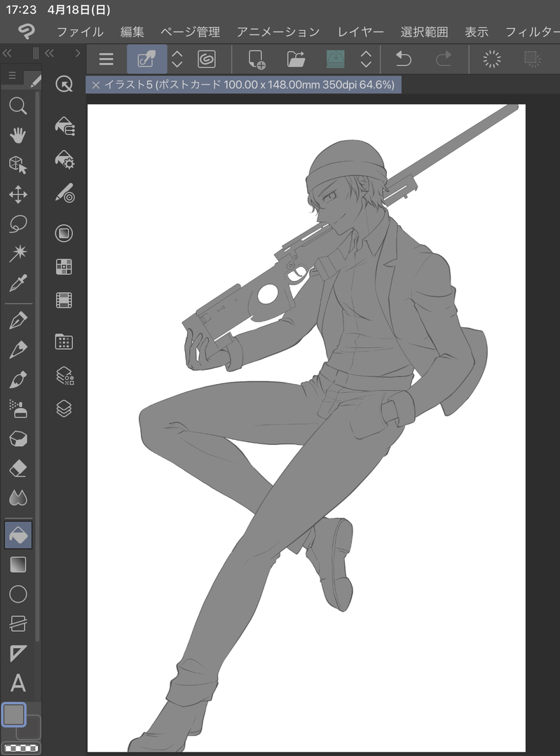Select the Move layer tool
This screenshot has height=756, width=560.
pyautogui.click(x=18, y=194)
